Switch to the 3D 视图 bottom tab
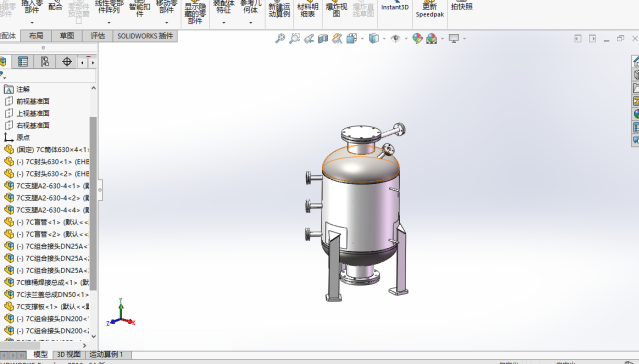639x364 pixels. pos(68,355)
